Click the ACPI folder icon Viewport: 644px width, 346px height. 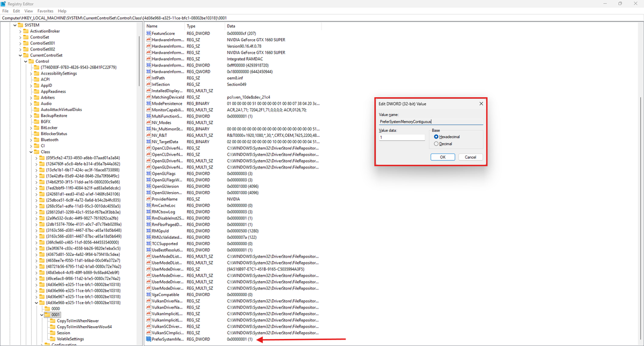click(x=37, y=79)
